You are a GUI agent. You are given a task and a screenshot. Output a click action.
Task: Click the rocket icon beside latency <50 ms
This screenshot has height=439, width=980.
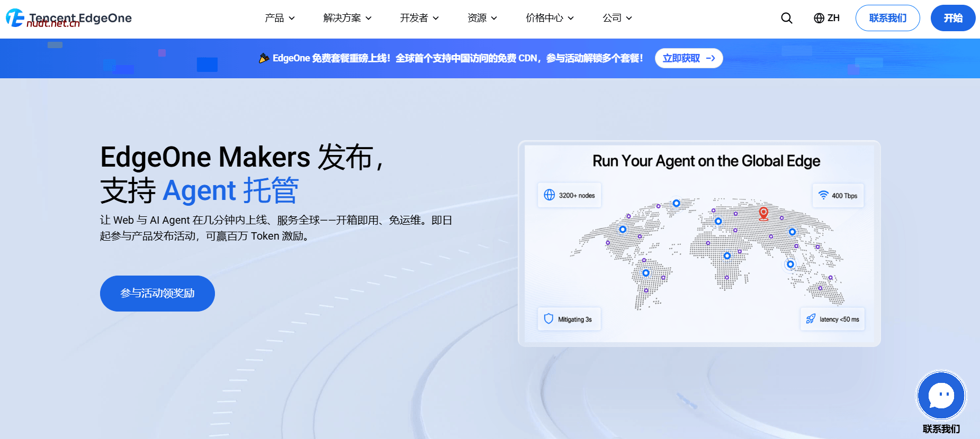click(811, 319)
